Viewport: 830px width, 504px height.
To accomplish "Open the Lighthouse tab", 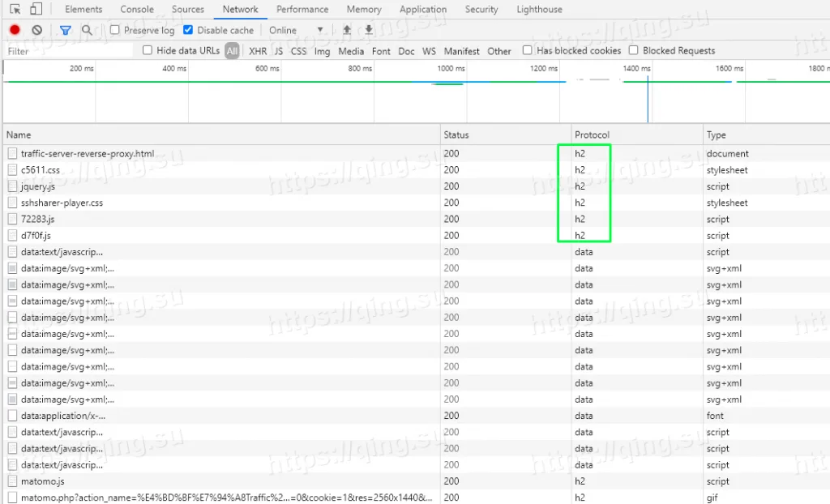I will pos(539,10).
